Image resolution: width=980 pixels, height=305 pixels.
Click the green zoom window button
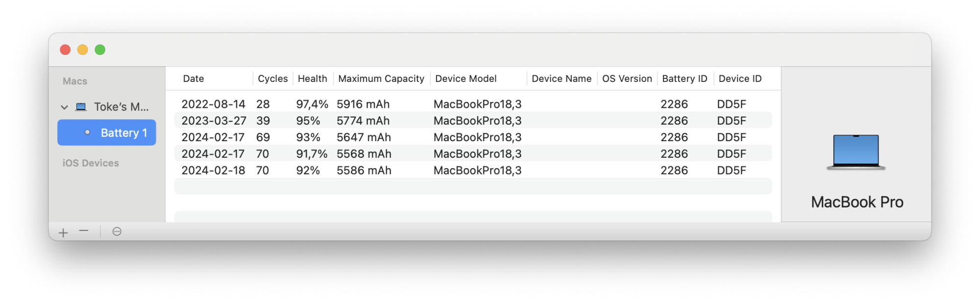[x=100, y=50]
